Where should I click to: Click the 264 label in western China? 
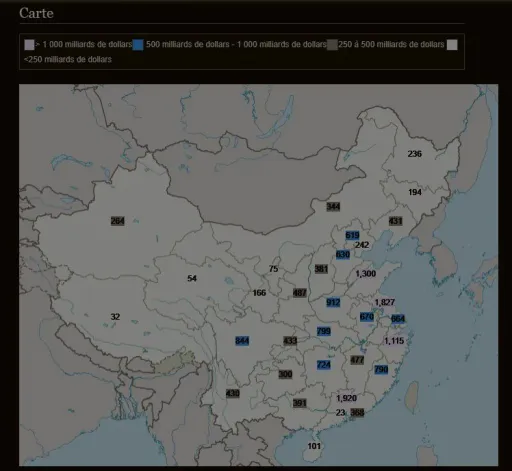[118, 221]
